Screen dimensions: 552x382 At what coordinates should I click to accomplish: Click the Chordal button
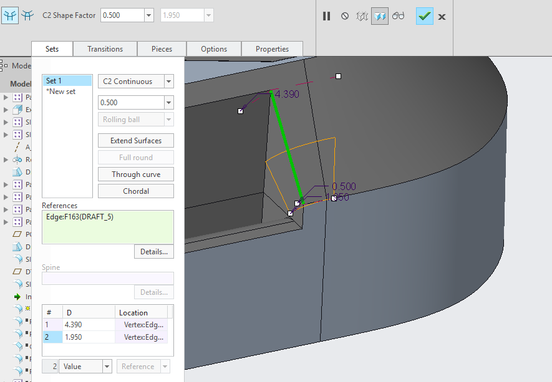136,191
